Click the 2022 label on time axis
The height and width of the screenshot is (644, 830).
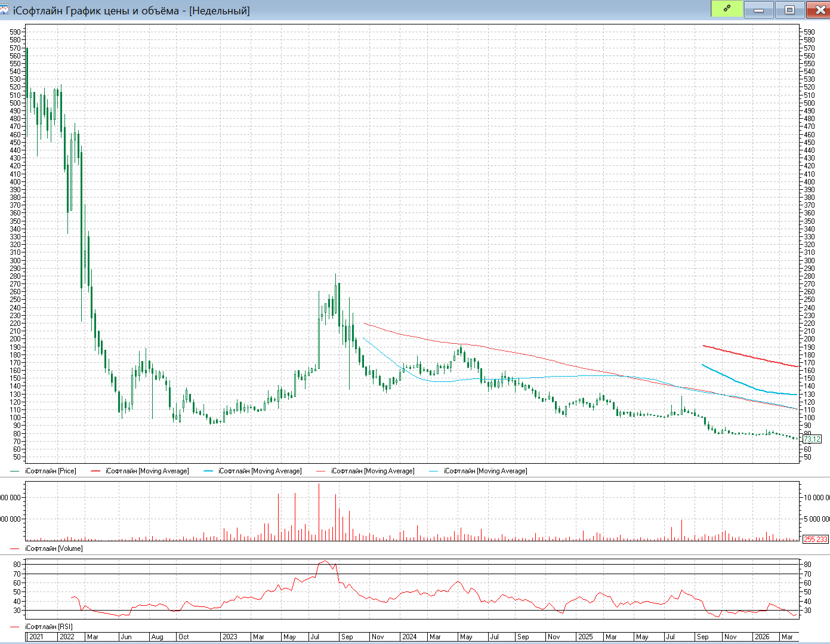click(67, 637)
